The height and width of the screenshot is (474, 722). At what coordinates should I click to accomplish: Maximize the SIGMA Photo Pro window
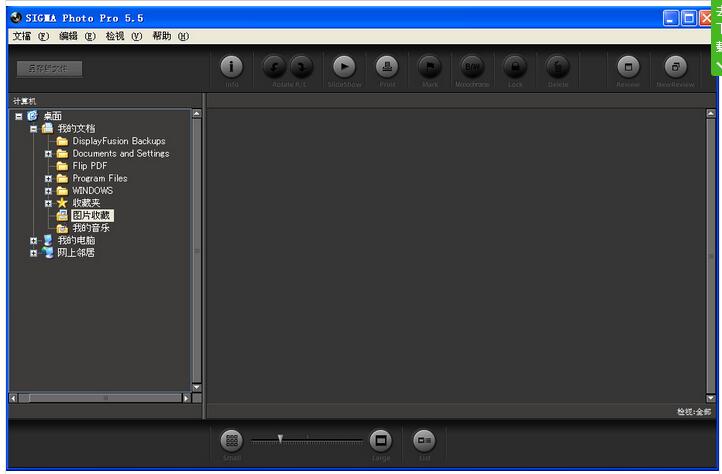tap(689, 18)
